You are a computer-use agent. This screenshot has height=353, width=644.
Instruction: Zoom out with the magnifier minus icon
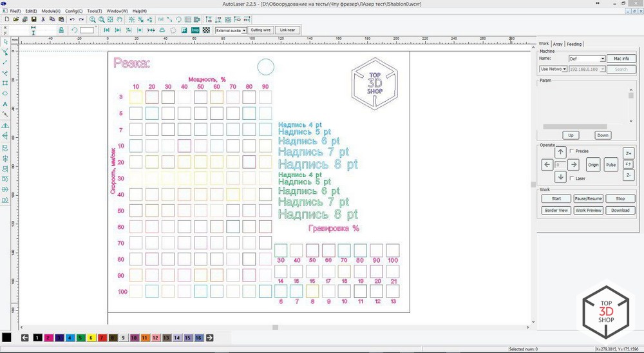pos(102,19)
